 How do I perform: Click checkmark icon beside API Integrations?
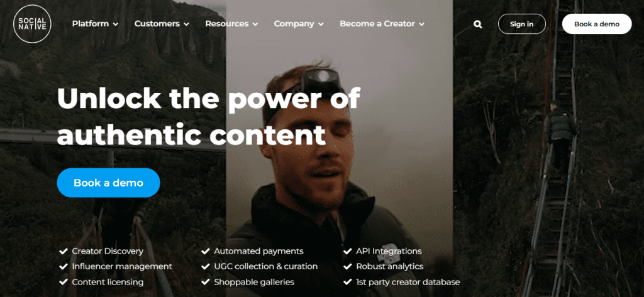coord(347,251)
